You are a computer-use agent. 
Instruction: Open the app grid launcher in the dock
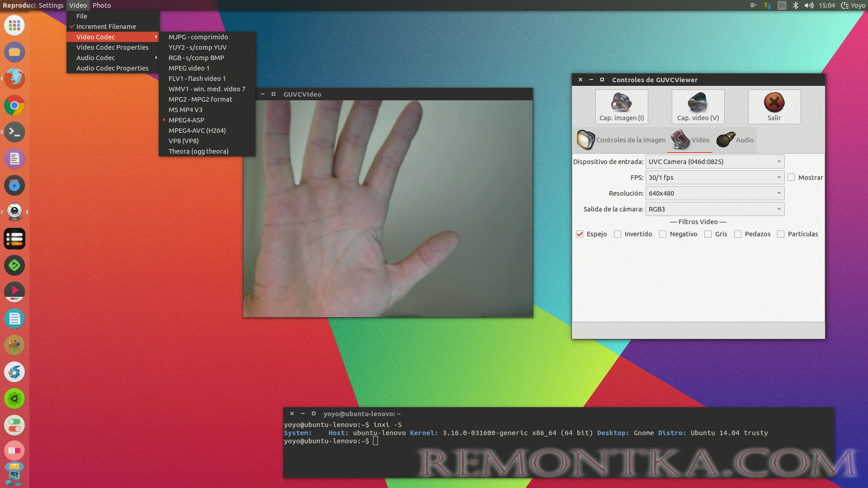tap(14, 25)
